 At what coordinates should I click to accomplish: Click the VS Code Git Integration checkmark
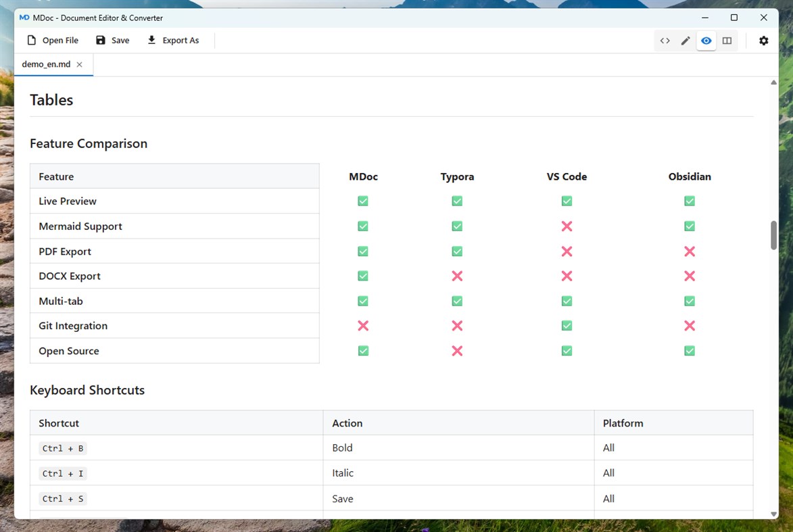click(567, 326)
